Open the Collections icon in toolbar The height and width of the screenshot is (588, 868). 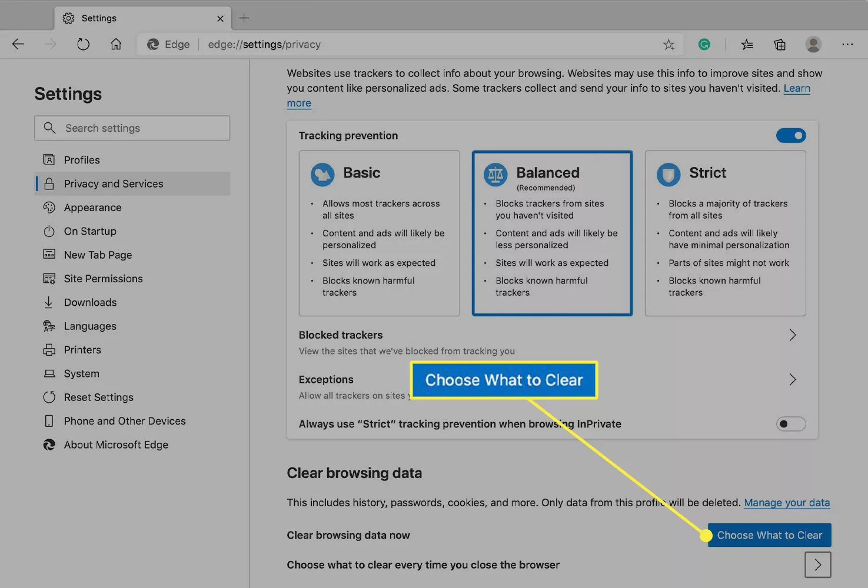pos(780,45)
